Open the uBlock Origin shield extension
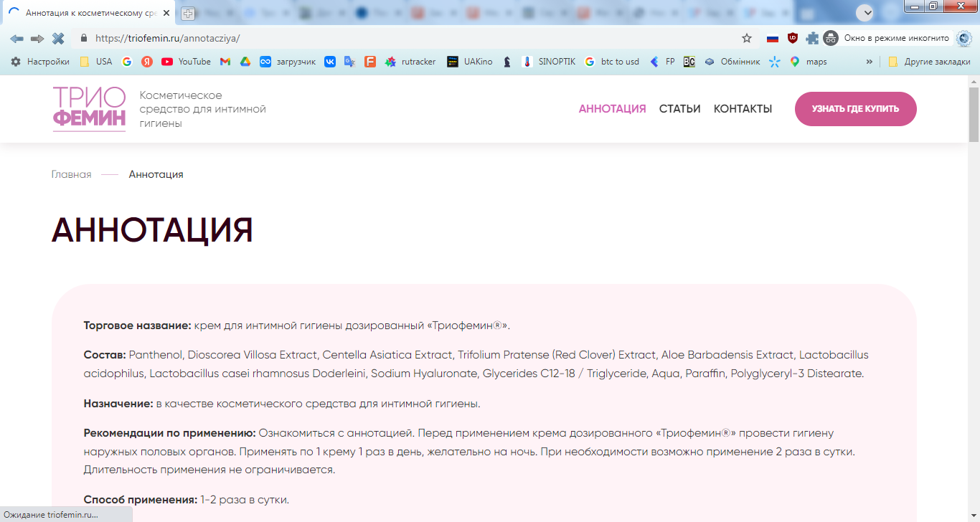 click(x=793, y=39)
